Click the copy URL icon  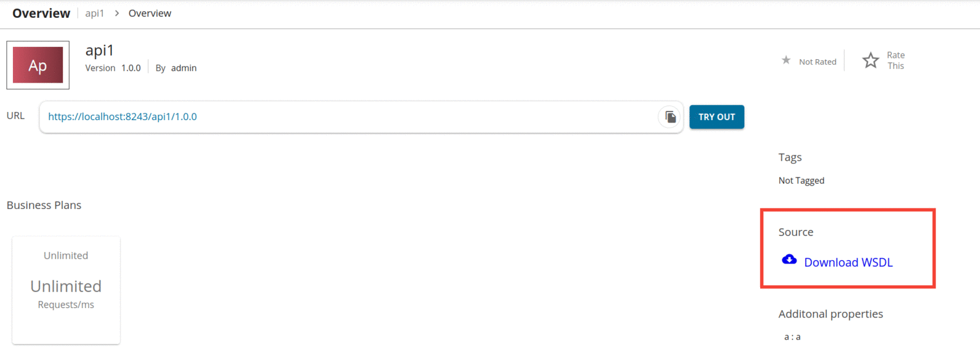(669, 117)
